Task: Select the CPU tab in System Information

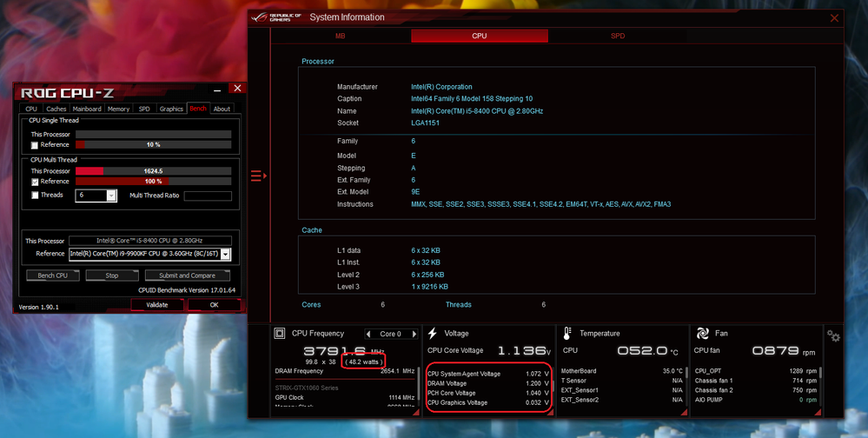Action: coord(480,36)
